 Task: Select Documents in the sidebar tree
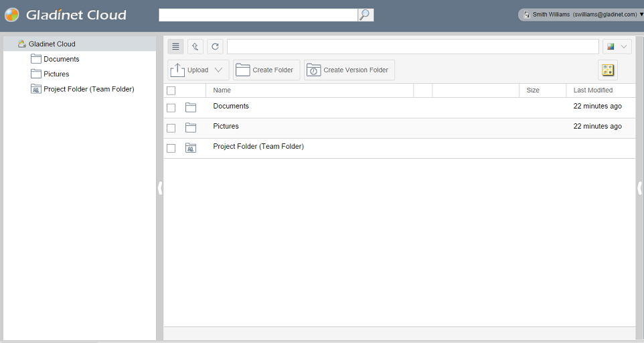[x=61, y=59]
